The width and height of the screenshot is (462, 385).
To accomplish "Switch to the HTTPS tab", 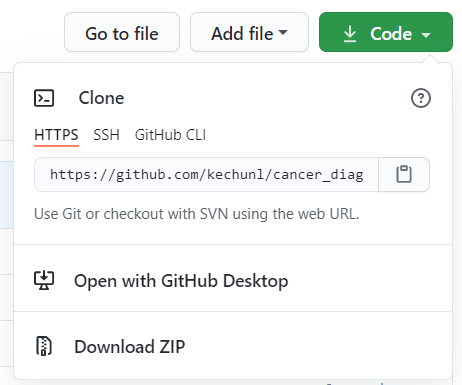I will coord(56,135).
